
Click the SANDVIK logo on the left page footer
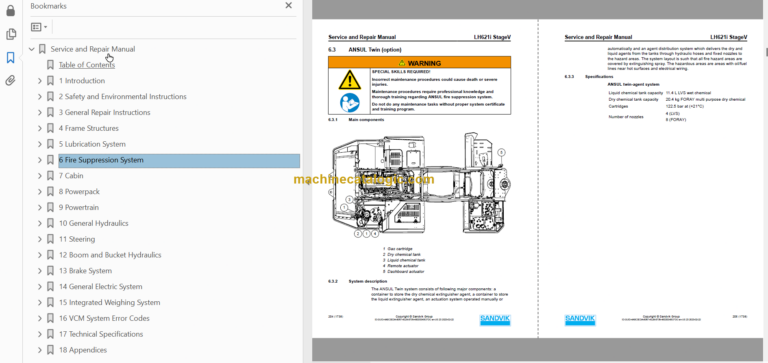[x=495, y=320]
